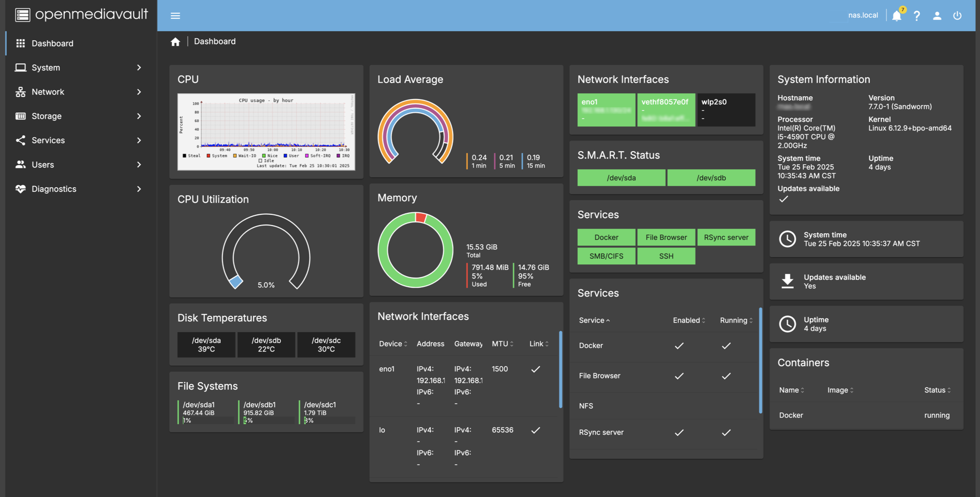Sort services table by Service column
Viewport: 980px width, 497px height.
[x=595, y=320]
